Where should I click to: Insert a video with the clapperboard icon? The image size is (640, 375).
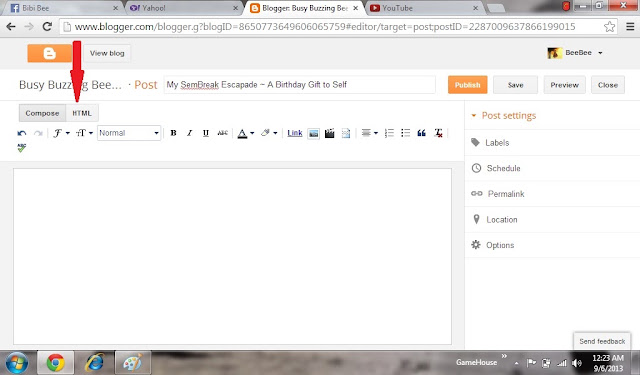(329, 133)
